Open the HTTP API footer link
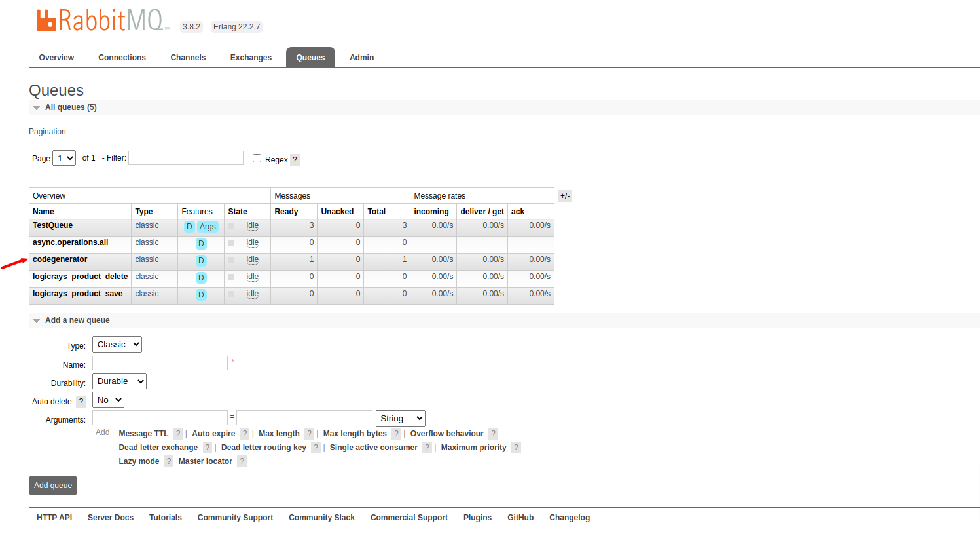This screenshot has width=980, height=534. (x=54, y=518)
